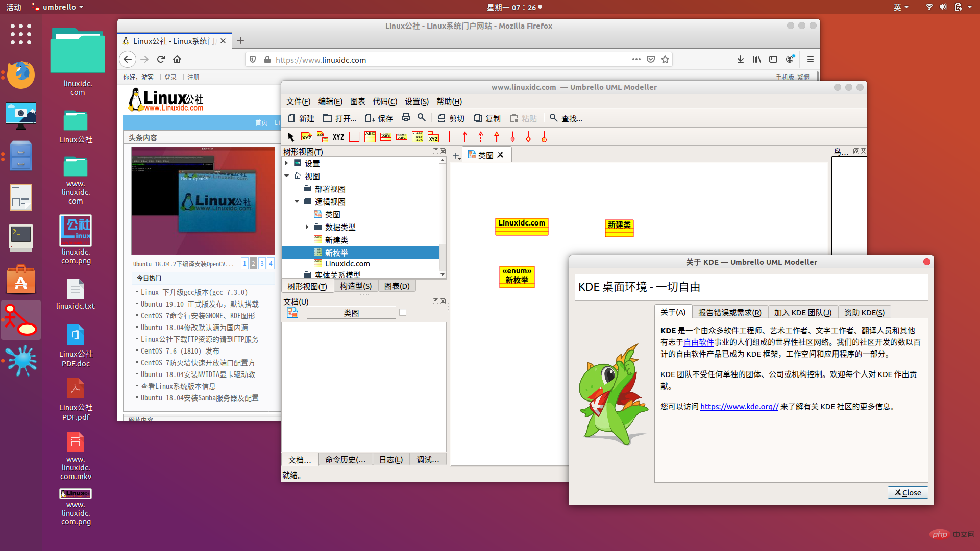Screen dimensions: 980x551
Task: Open the 文件(F) menu
Action: coord(298,101)
